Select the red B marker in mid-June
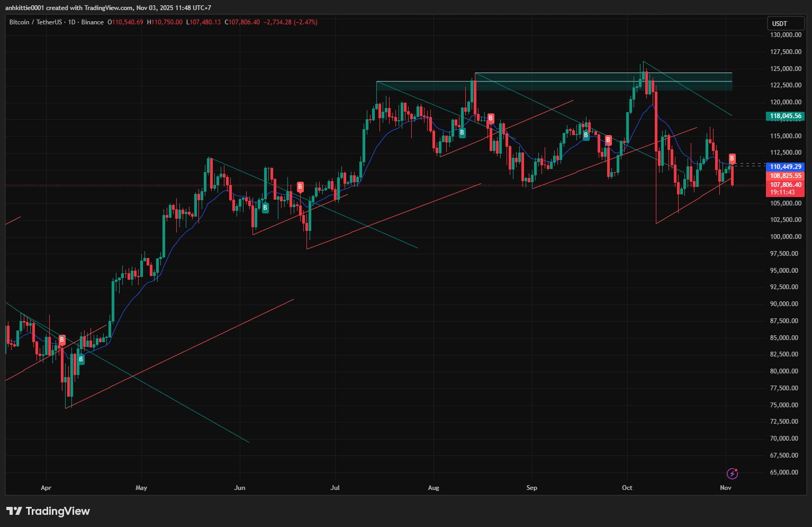Image resolution: width=812 pixels, height=527 pixels. (x=300, y=186)
